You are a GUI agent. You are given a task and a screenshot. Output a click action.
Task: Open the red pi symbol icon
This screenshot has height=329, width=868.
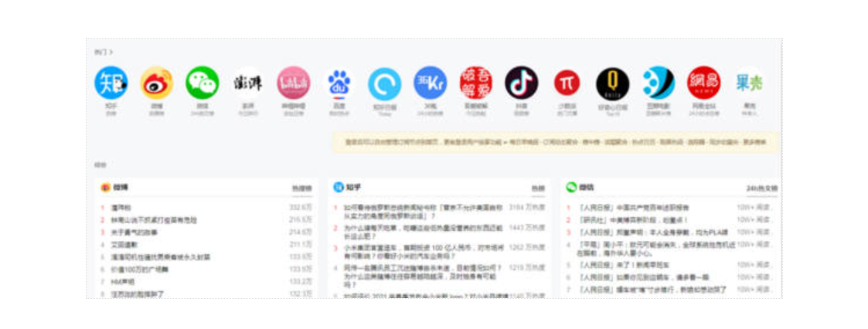[x=567, y=83]
